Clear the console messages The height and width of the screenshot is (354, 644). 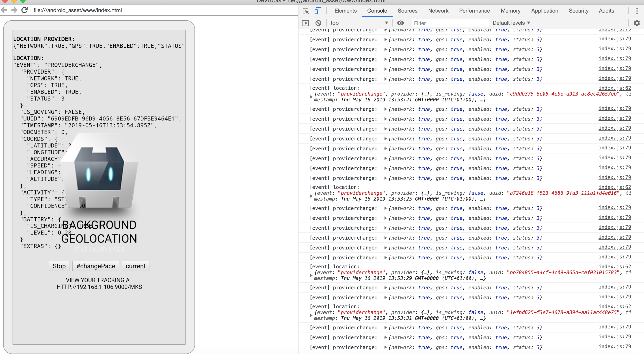click(318, 23)
